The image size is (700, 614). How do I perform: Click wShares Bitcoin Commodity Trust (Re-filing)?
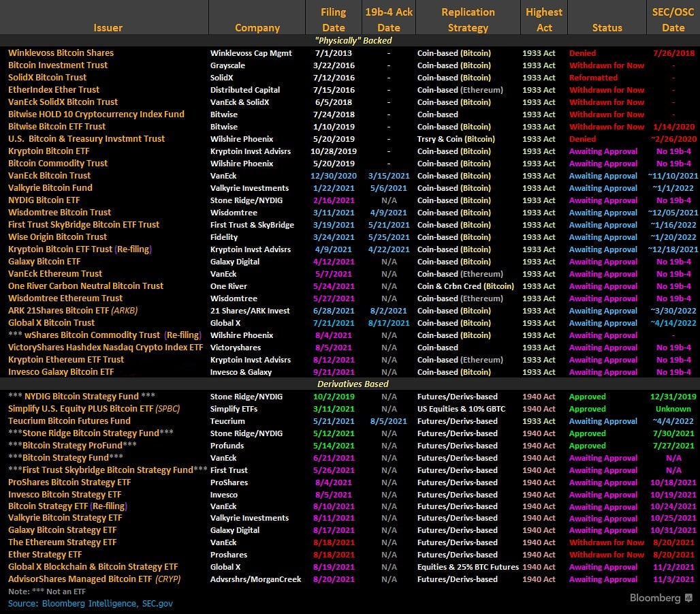coord(104,335)
